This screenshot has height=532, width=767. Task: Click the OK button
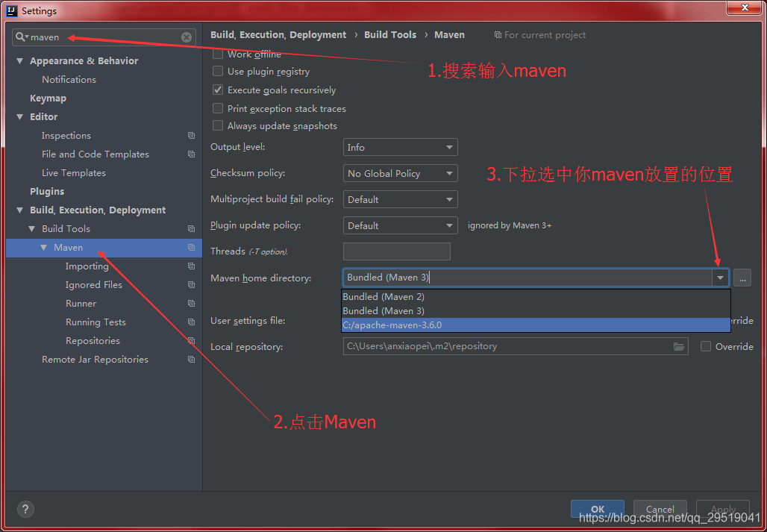598,509
